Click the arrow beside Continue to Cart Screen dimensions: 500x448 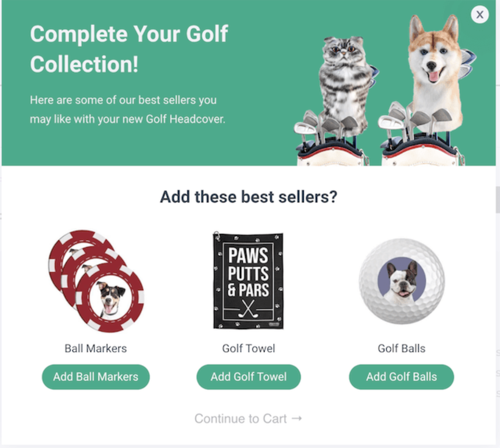(297, 418)
